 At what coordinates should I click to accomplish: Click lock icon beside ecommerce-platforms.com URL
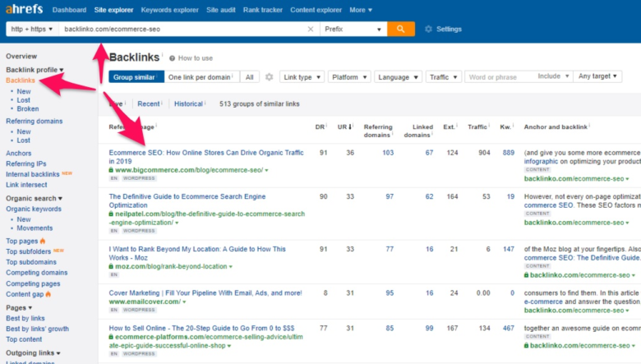pyautogui.click(x=111, y=337)
